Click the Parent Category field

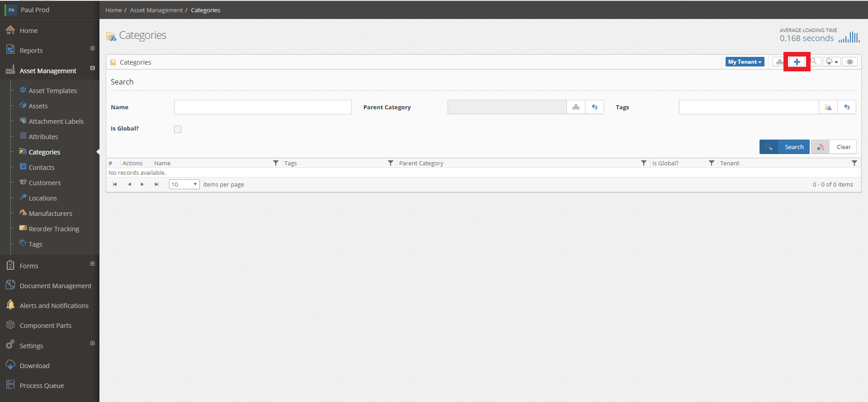pos(507,107)
